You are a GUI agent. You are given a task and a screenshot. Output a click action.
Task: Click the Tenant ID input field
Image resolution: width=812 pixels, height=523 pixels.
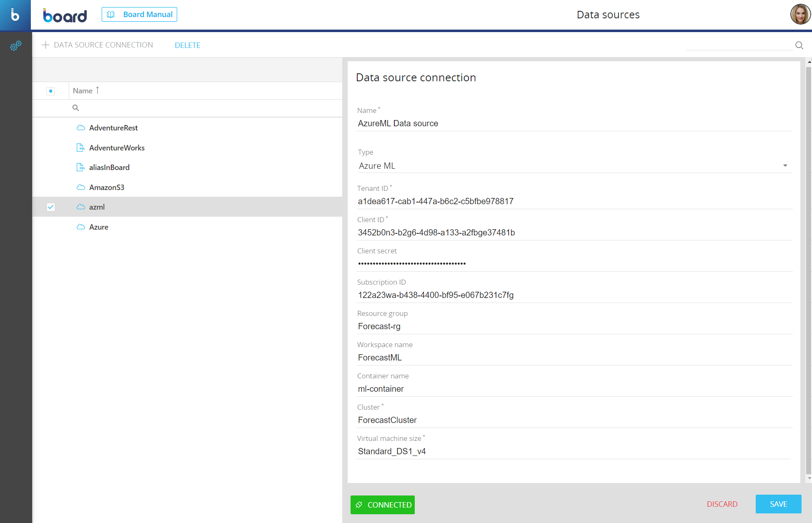(574, 201)
